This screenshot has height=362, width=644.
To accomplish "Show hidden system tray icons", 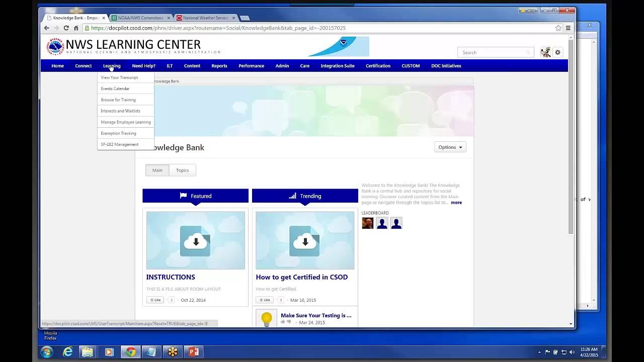I will point(539,352).
